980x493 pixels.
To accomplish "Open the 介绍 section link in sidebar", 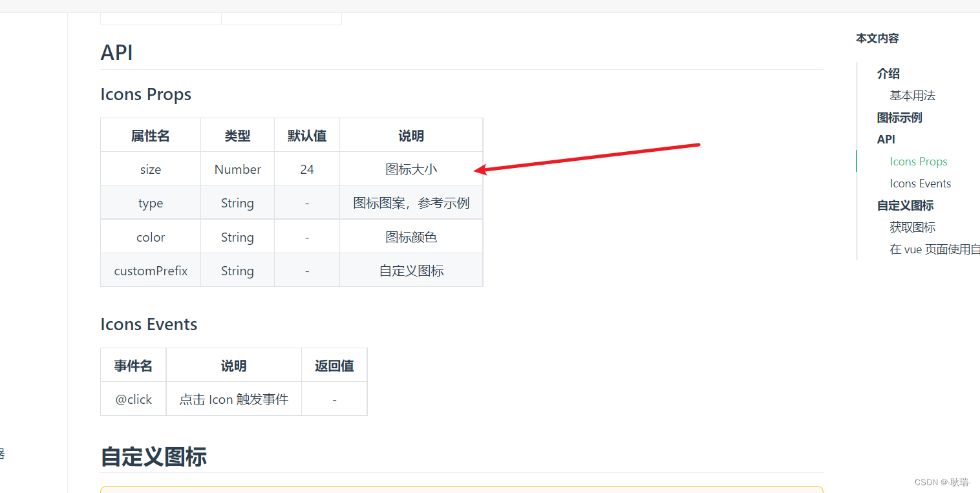I will pos(888,74).
